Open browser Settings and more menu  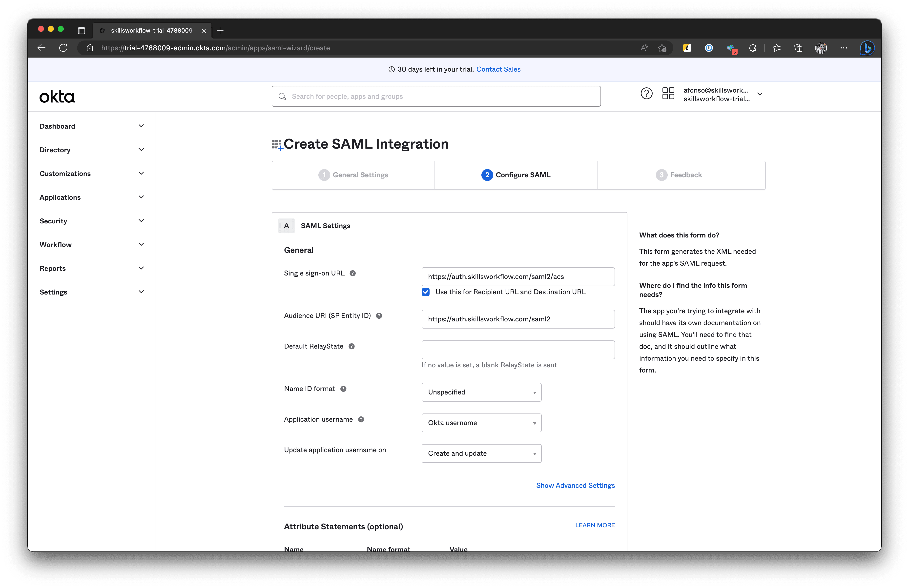844,48
